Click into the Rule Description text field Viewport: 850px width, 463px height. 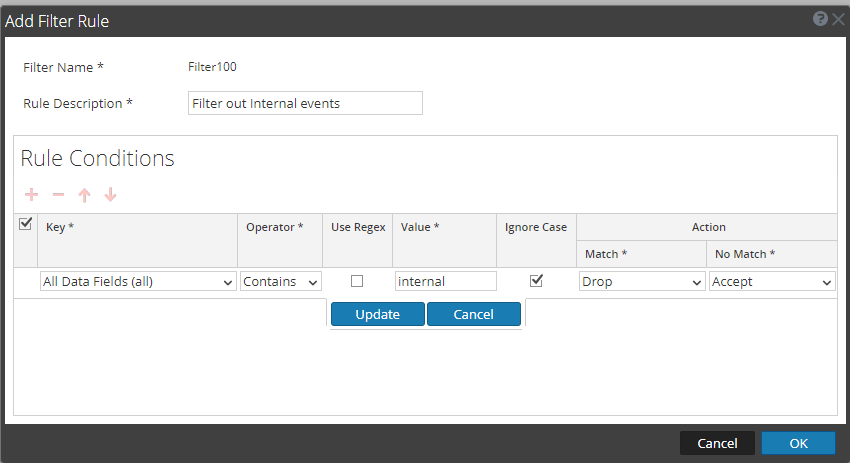[305, 103]
